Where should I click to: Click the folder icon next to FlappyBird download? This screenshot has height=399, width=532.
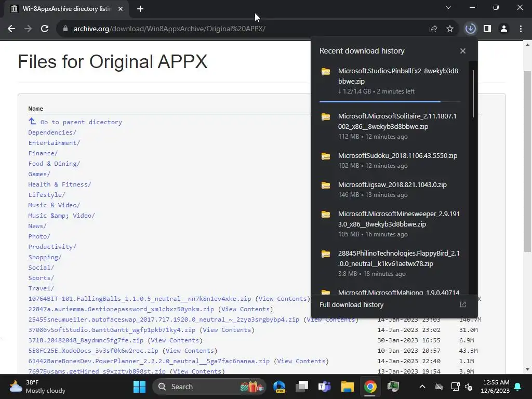326,254
